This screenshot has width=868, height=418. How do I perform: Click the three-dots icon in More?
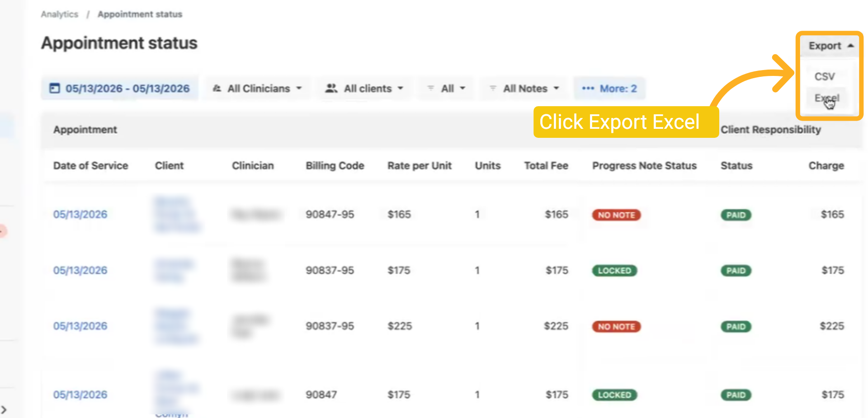[x=588, y=89]
